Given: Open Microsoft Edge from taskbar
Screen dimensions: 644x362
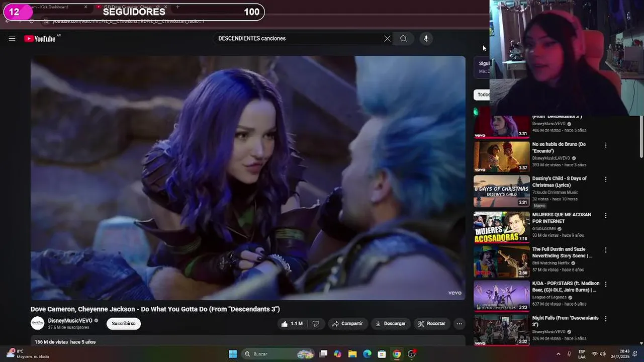Looking at the screenshot, I should tap(367, 354).
